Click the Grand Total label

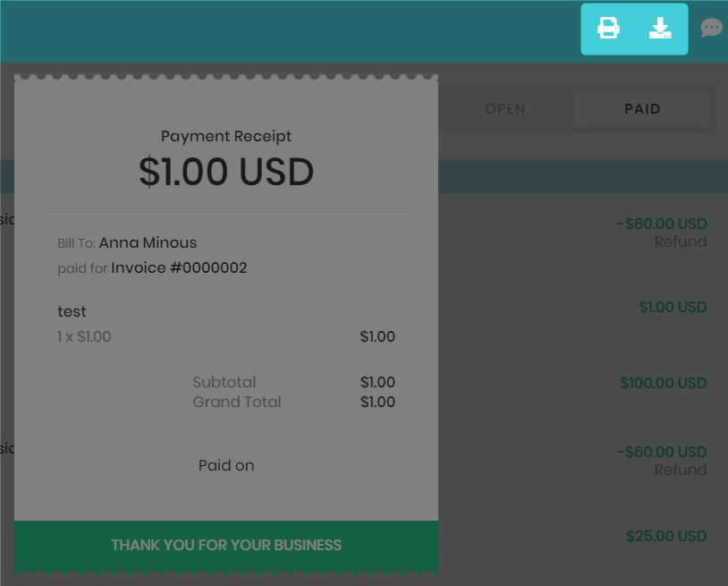pyautogui.click(x=237, y=402)
